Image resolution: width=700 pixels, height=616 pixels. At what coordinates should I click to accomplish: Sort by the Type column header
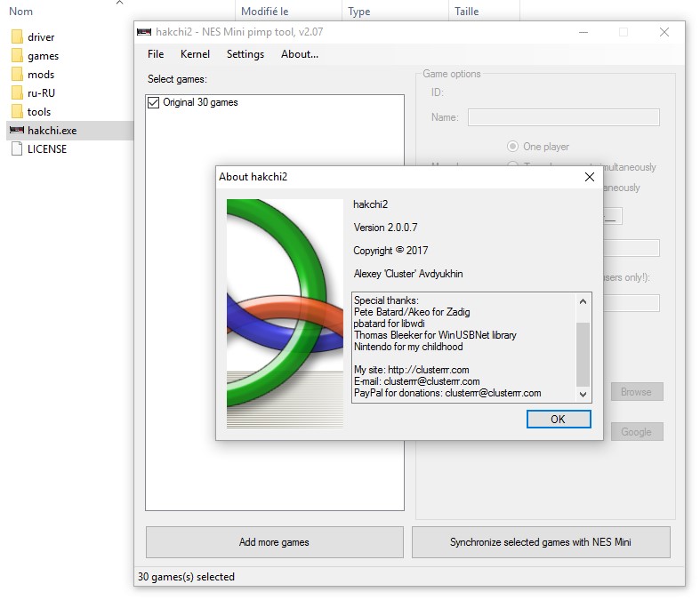pyautogui.click(x=359, y=12)
